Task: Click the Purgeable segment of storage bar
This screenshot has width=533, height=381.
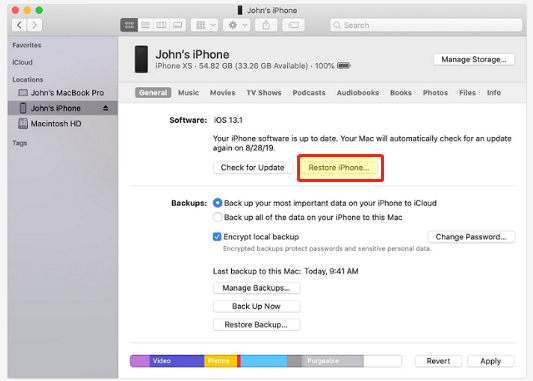Action: pyautogui.click(x=332, y=361)
